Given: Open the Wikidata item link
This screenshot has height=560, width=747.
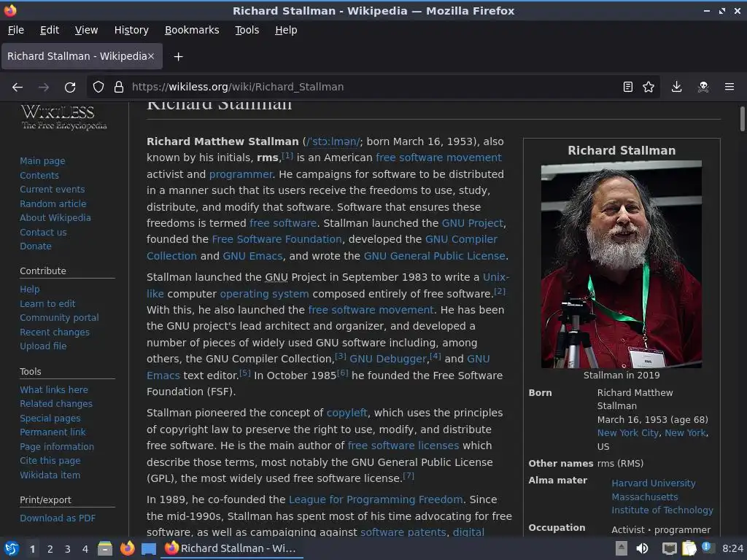Looking at the screenshot, I should pos(50,475).
